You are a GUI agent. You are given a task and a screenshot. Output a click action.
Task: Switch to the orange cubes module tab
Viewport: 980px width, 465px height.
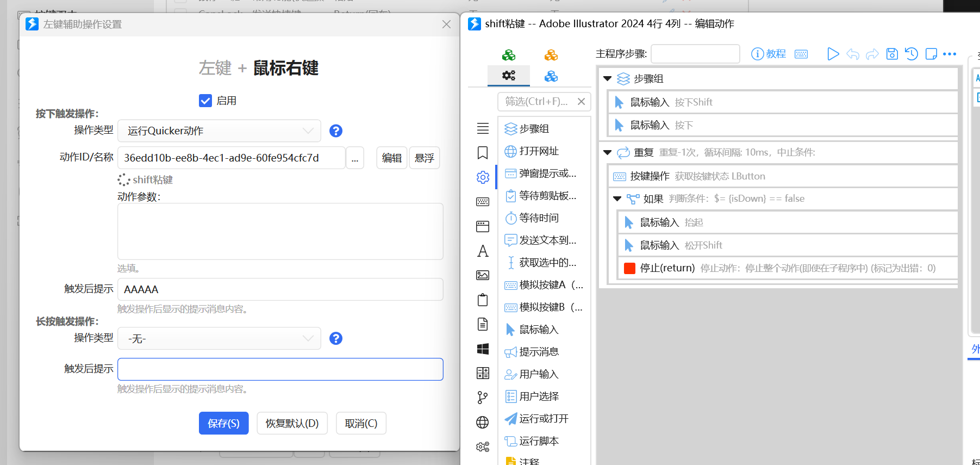click(551, 55)
